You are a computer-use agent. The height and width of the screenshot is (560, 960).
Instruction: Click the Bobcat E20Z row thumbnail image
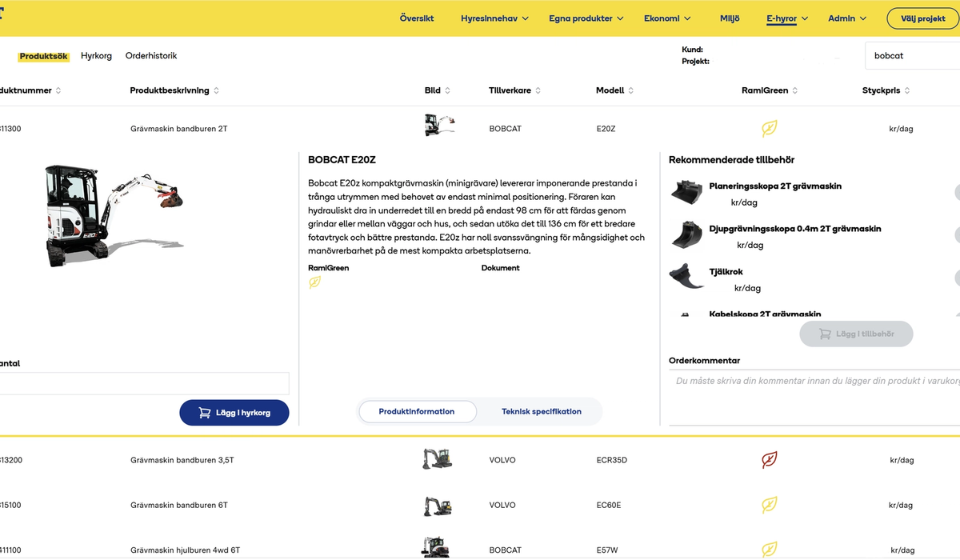coord(438,125)
